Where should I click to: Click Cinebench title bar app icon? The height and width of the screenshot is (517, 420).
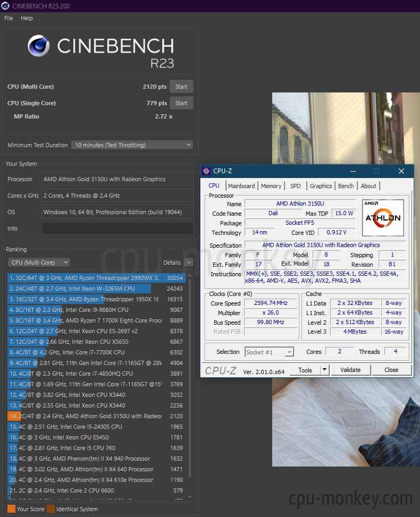(x=5, y=6)
